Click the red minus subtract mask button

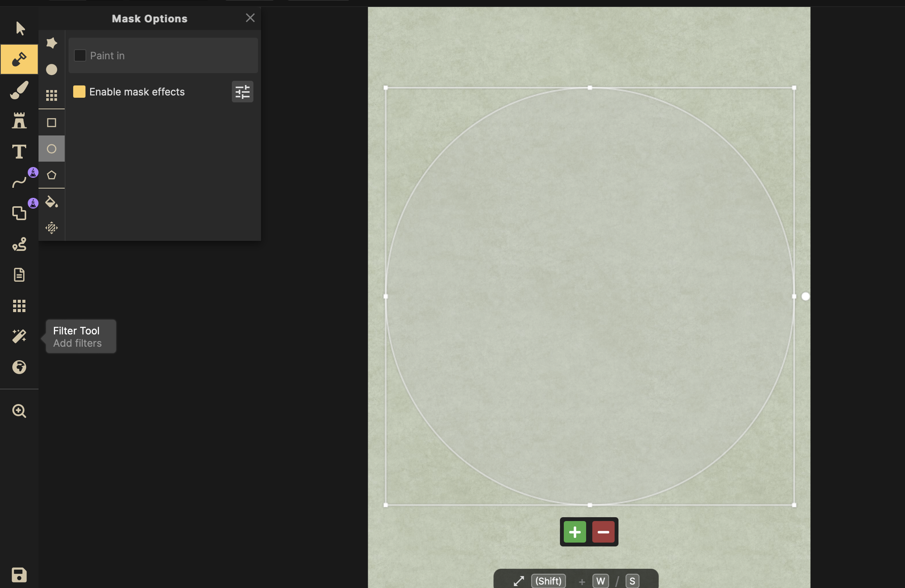coord(603,532)
